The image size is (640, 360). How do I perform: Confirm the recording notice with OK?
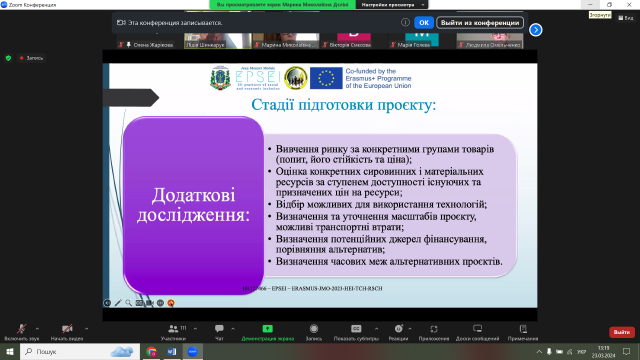click(424, 22)
